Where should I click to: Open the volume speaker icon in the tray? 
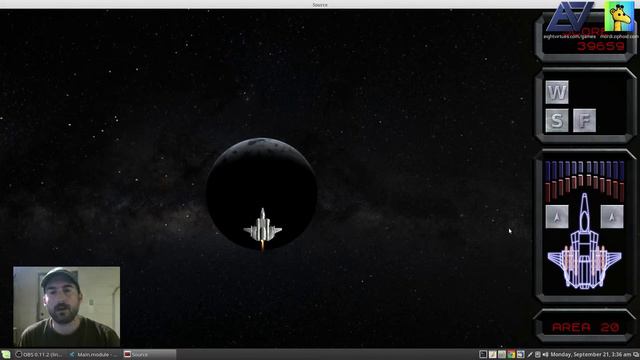pos(545,355)
